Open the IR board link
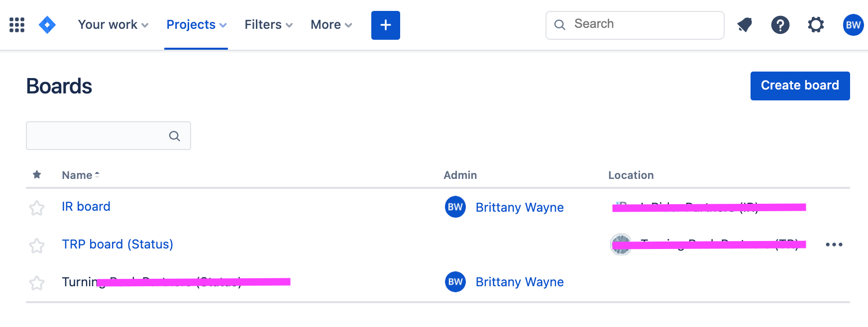The width and height of the screenshot is (868, 327). 86,207
